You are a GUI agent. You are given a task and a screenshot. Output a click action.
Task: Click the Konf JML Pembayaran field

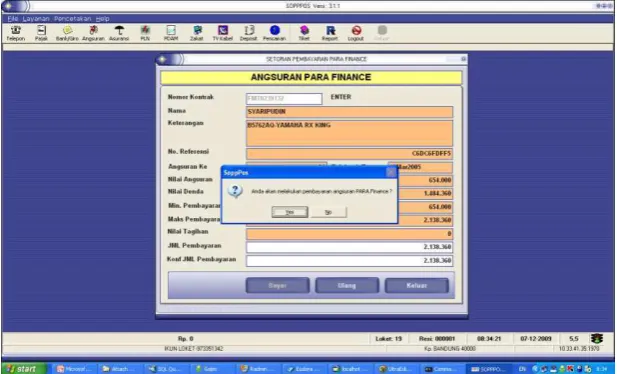coord(349,261)
